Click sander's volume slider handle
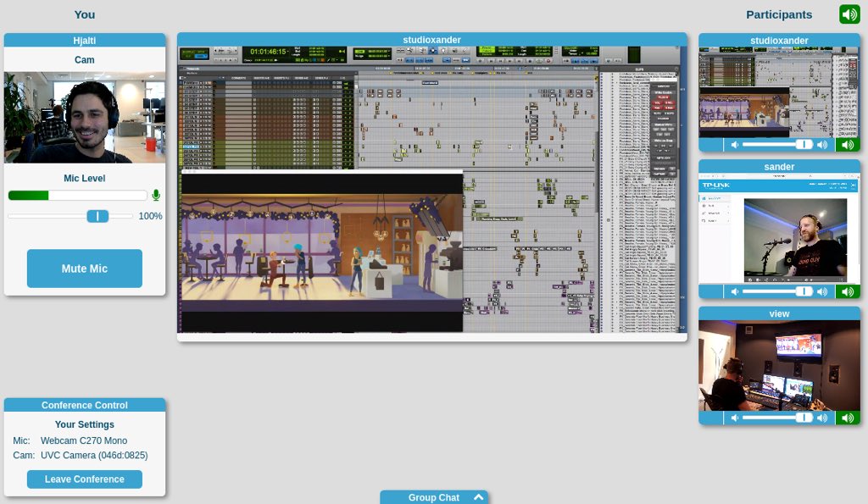The height and width of the screenshot is (504, 868). (804, 291)
